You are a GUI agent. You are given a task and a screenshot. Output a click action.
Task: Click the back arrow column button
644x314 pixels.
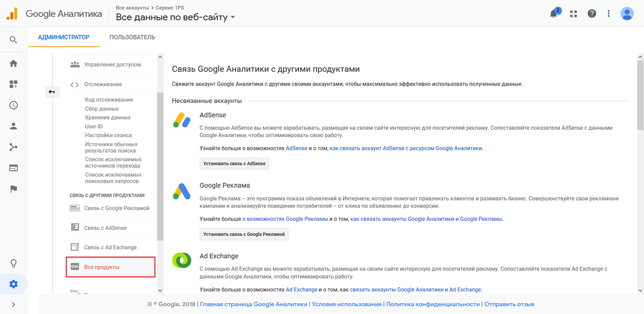(52, 92)
